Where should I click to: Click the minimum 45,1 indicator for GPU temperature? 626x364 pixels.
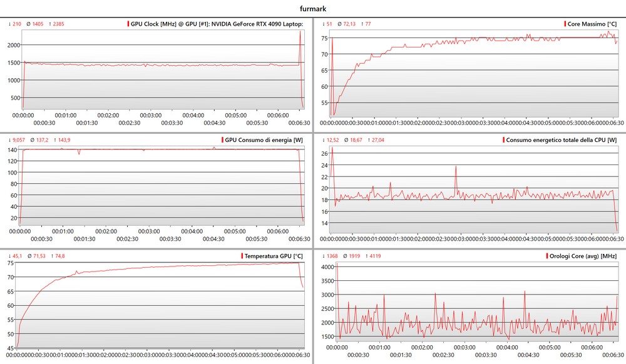click(17, 256)
